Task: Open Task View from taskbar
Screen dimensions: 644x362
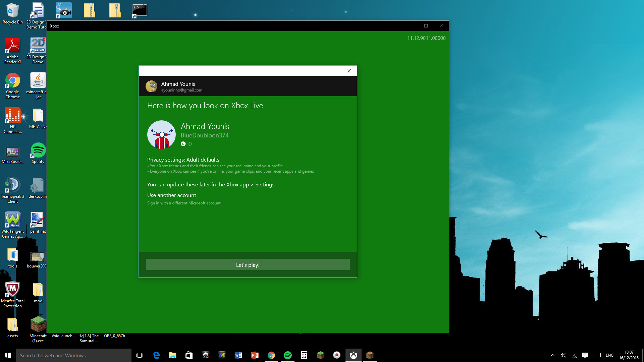Action: tap(140, 355)
